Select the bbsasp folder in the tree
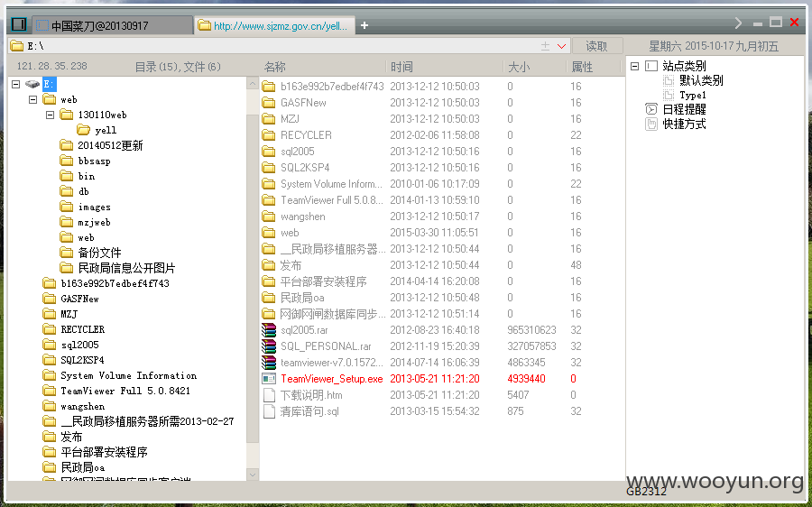 click(x=94, y=161)
